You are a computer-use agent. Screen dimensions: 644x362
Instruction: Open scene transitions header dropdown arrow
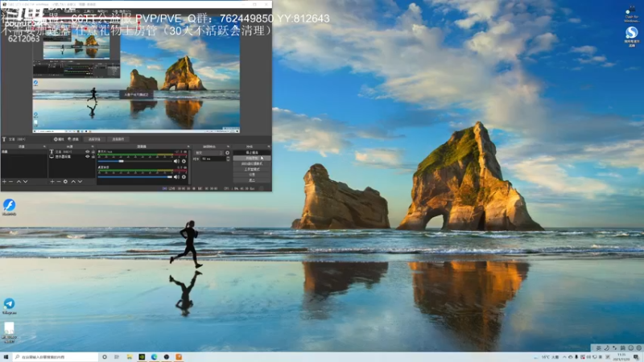tap(228, 146)
